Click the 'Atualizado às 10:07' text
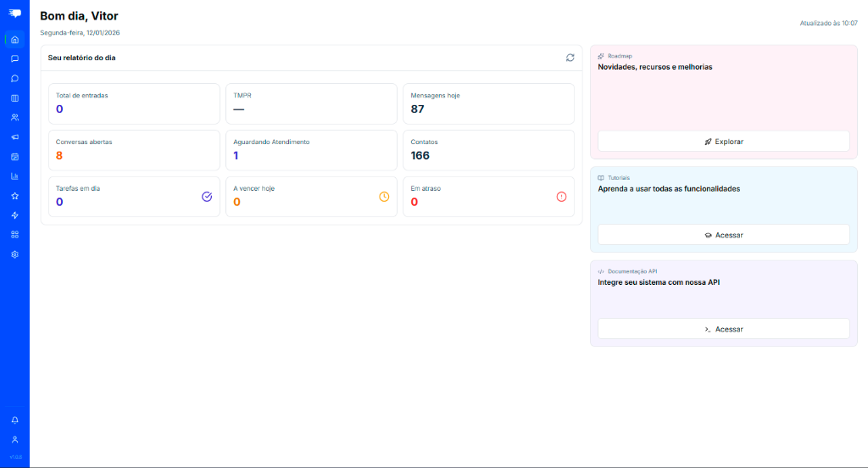This screenshot has height=468, width=868. 828,23
